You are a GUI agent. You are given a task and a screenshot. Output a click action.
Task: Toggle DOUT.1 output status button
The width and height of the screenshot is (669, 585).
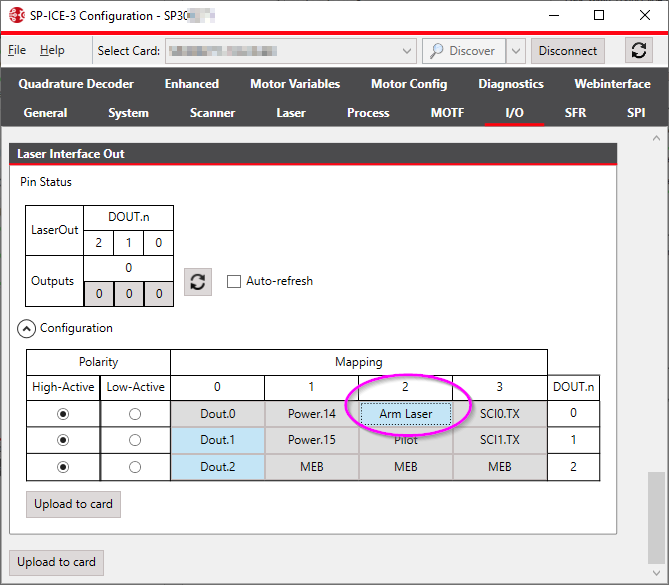tap(129, 294)
